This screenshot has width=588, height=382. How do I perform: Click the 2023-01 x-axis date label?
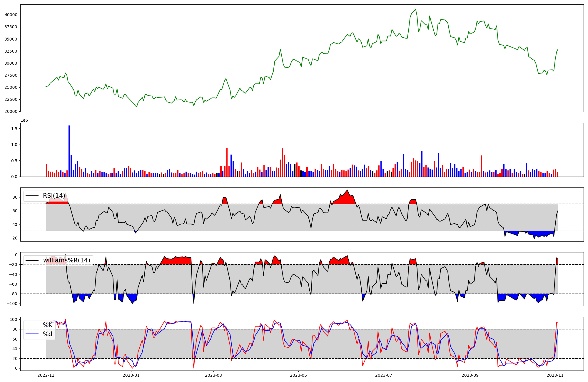(131, 375)
